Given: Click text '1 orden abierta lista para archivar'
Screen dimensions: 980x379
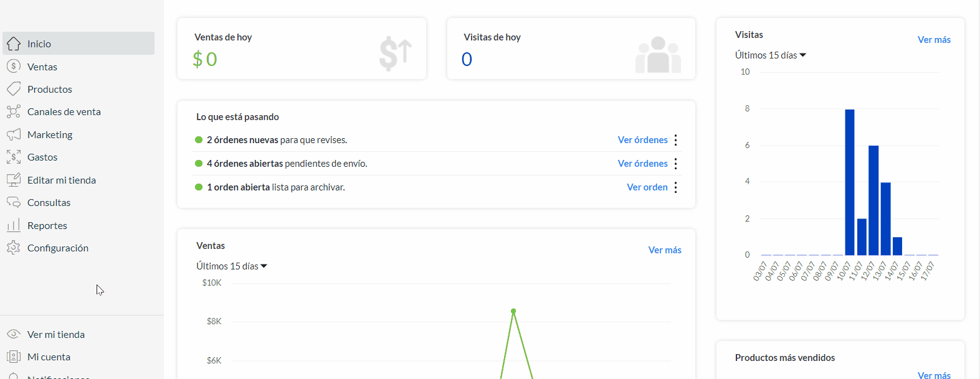Looking at the screenshot, I should 276,187.
